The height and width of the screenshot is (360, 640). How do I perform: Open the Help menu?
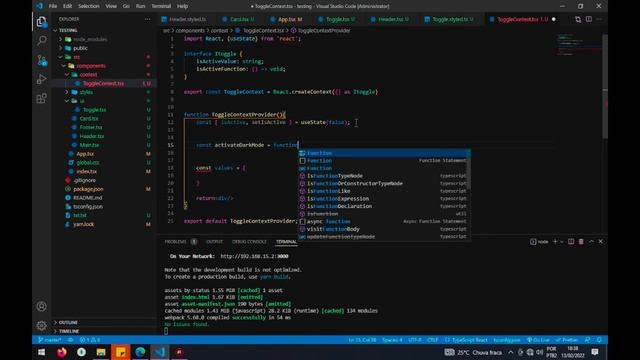[182, 6]
